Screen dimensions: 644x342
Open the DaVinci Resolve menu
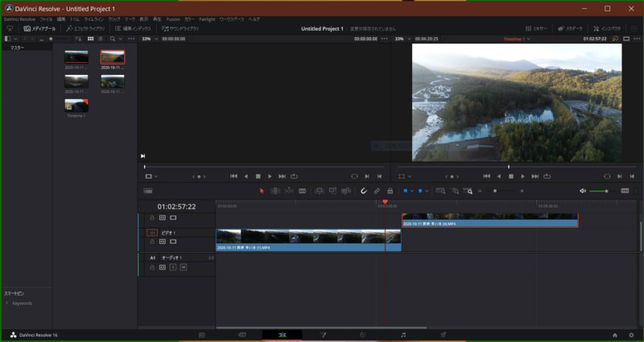pos(19,19)
